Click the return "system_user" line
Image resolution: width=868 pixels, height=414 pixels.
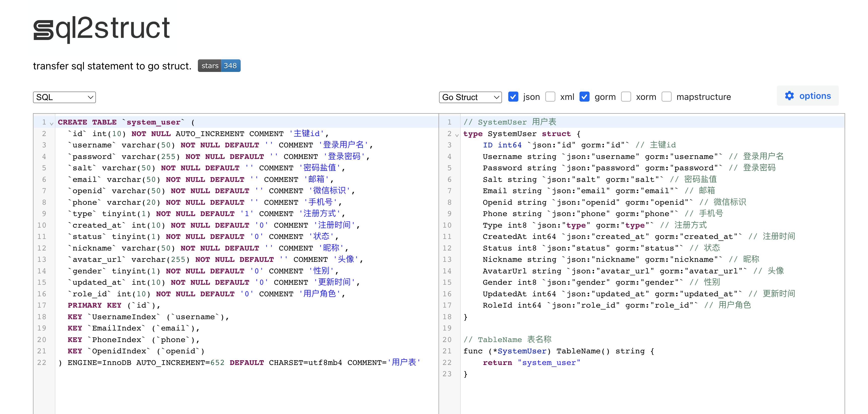531,362
